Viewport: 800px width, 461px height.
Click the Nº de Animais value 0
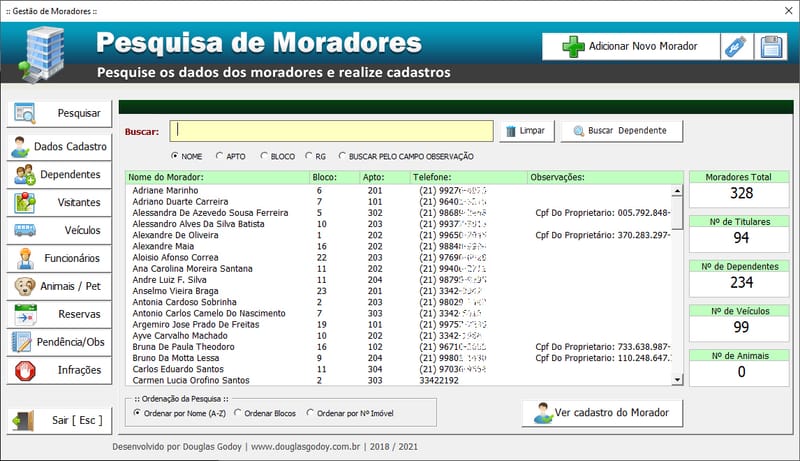[x=741, y=372]
